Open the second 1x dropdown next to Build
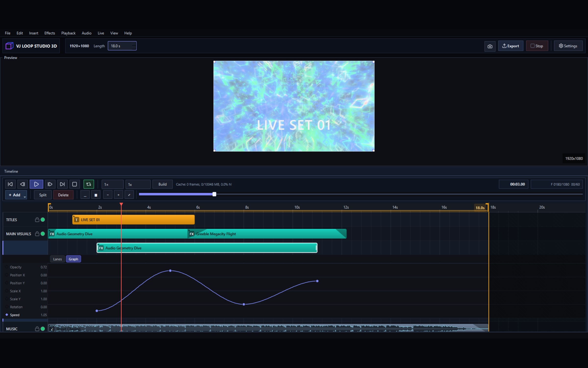Screen dimensions: 588x368 tap(138, 184)
